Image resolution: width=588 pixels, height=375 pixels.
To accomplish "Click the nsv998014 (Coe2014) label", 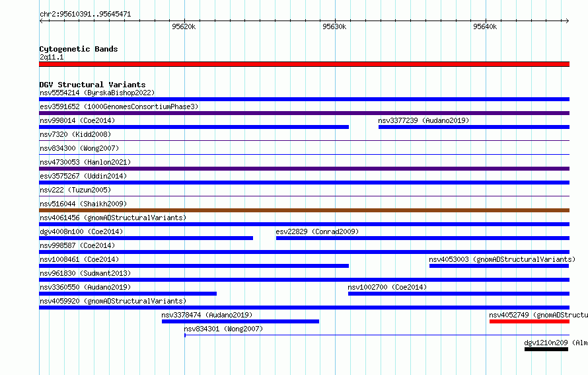I will 77,120.
